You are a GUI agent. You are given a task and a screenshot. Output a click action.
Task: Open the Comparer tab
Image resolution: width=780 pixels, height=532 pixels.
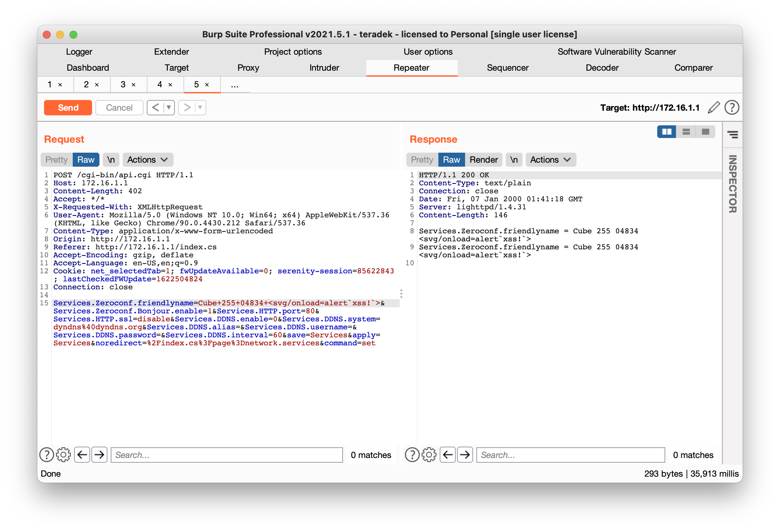pyautogui.click(x=693, y=68)
